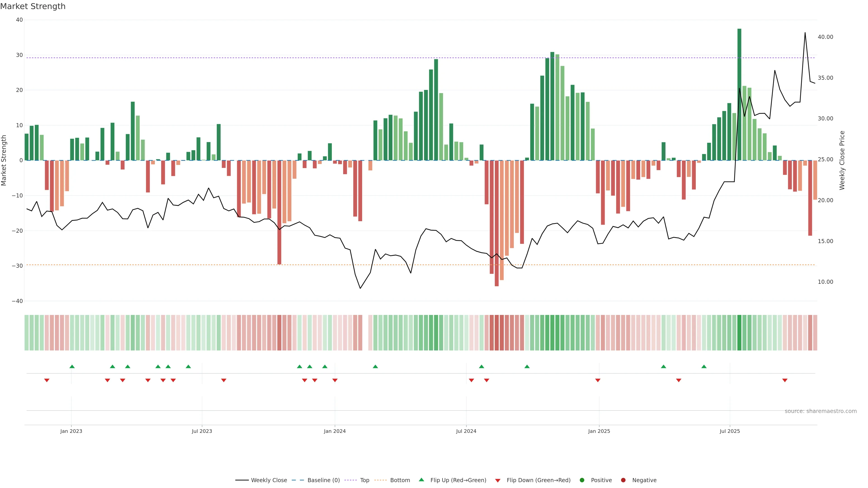The image size is (868, 488).
Task: Click the first green flip-up triangle marker
Action: pyautogui.click(x=72, y=366)
